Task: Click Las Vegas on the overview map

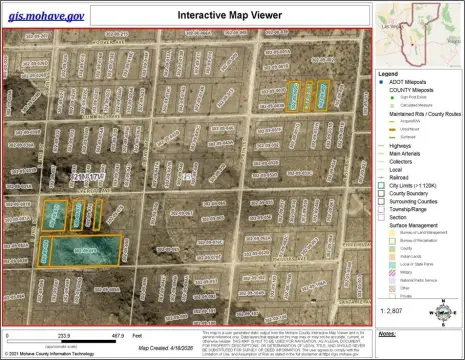Action: click(x=392, y=26)
